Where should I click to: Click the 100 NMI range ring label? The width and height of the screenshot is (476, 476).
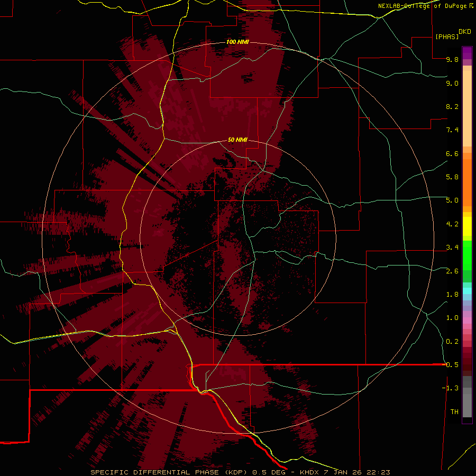pyautogui.click(x=237, y=42)
